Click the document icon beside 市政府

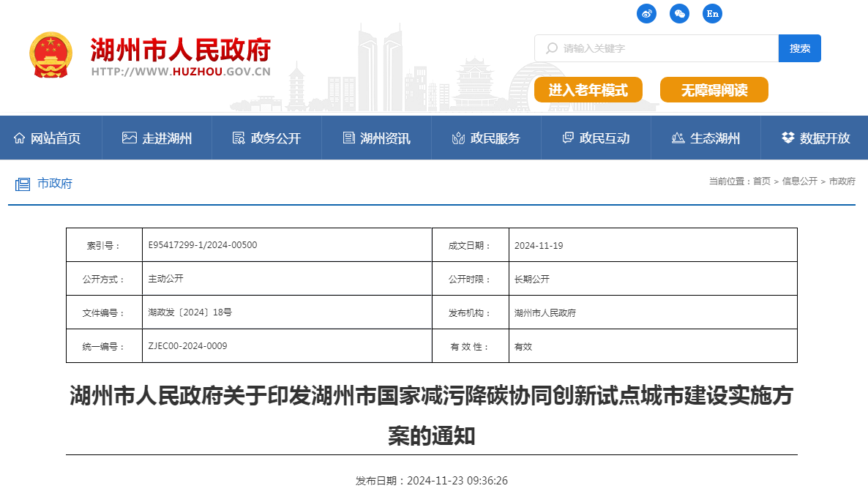coord(23,184)
